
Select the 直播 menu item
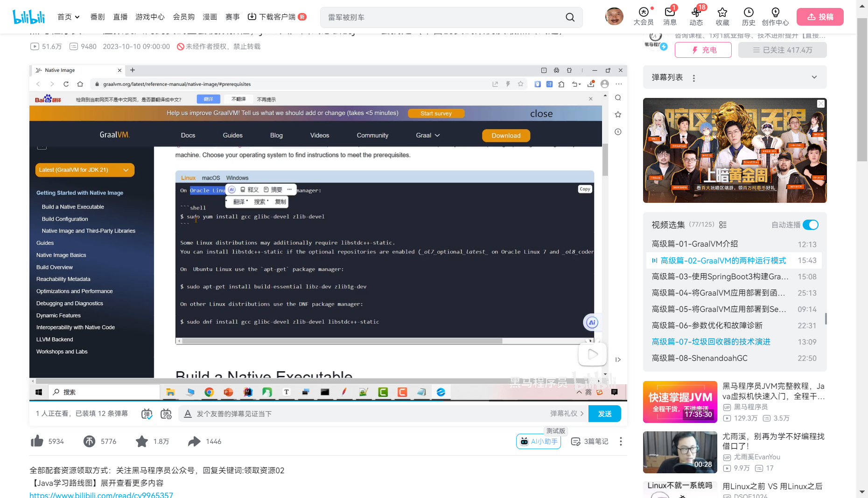point(120,17)
